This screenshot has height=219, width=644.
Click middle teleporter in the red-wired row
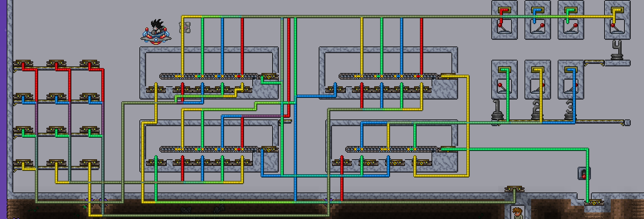[56, 63]
